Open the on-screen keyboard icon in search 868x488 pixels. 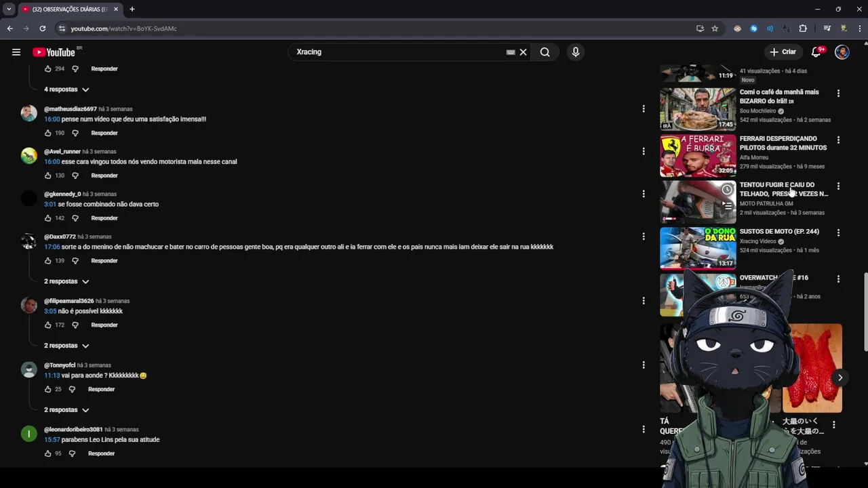(511, 52)
